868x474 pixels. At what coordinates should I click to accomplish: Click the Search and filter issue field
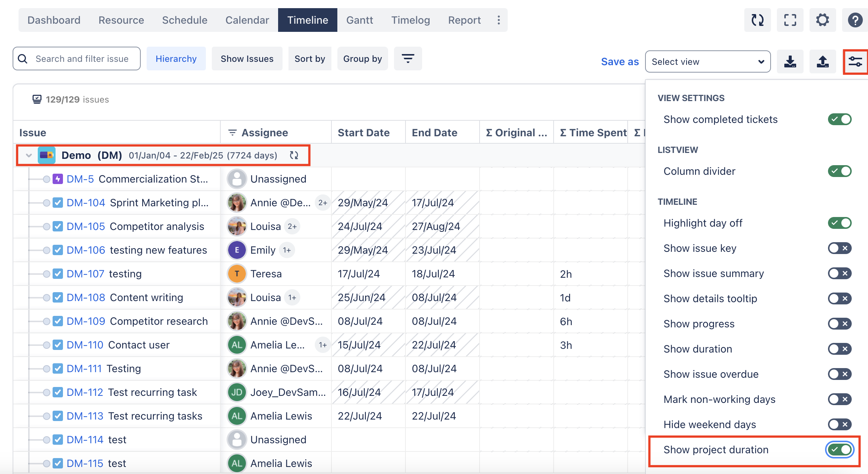pos(82,59)
